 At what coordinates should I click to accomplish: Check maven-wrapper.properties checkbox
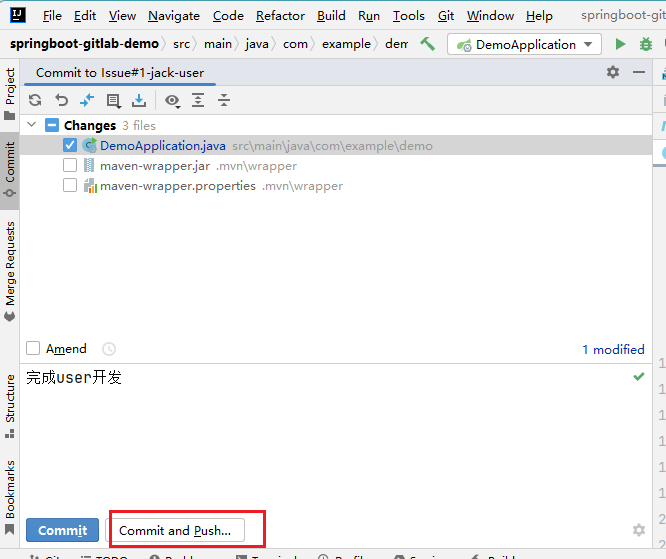pos(70,185)
